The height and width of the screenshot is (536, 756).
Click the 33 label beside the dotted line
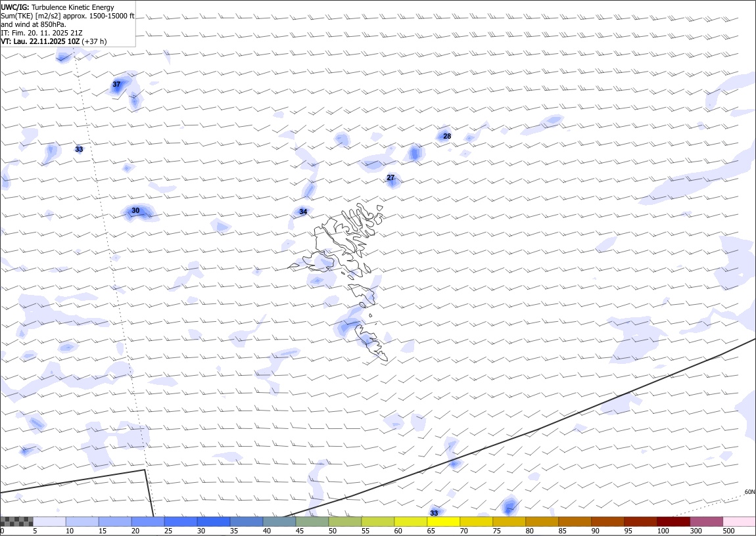(x=79, y=149)
